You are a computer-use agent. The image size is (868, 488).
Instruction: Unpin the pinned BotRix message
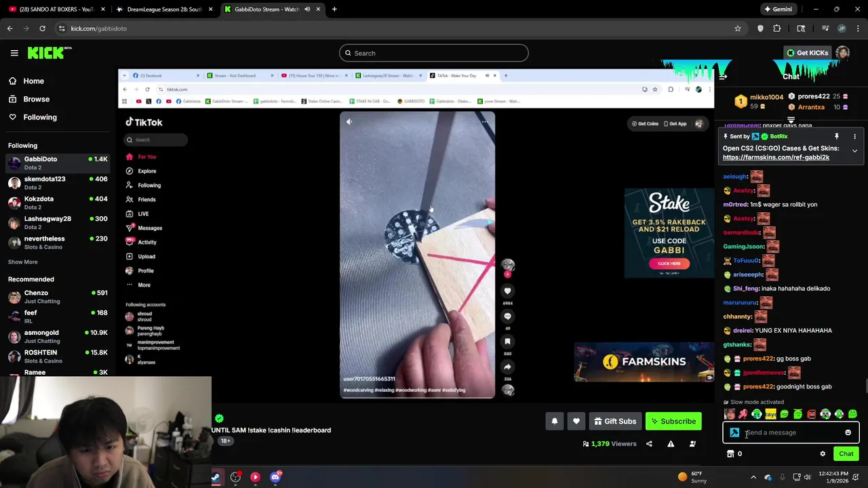click(x=837, y=136)
